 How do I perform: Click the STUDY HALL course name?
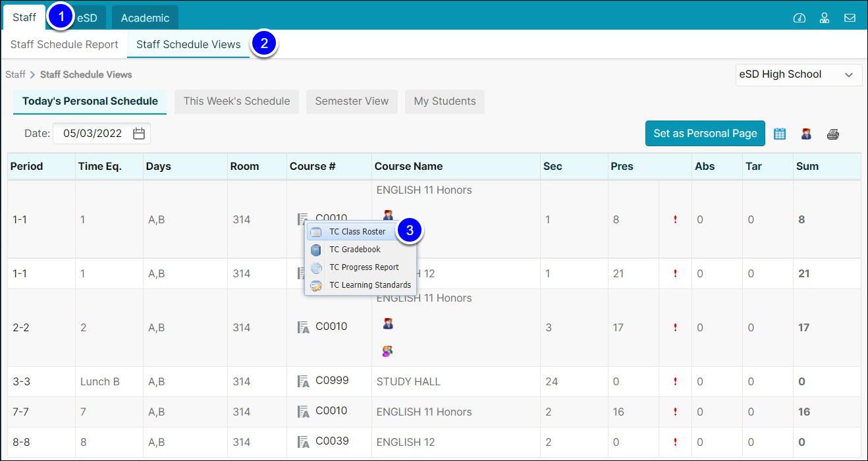(x=408, y=381)
